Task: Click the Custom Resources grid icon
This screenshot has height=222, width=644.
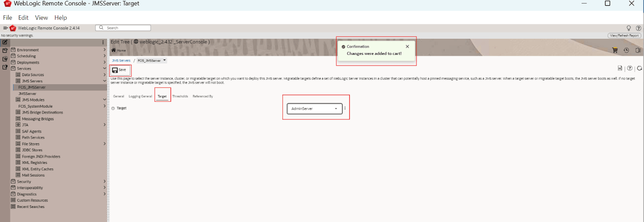Action: tap(13, 200)
